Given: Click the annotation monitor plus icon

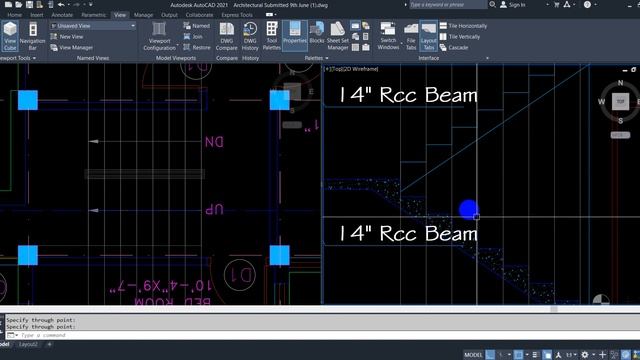Looking at the screenshot, I should [602, 355].
